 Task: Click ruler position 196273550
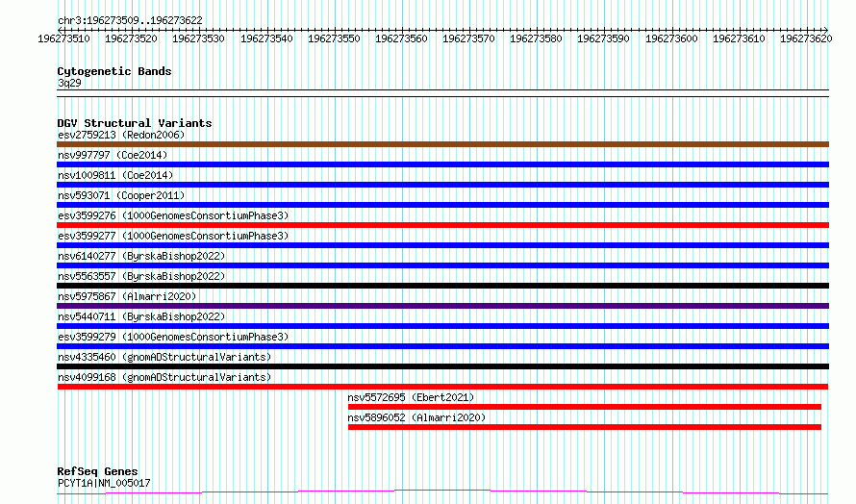(334, 38)
